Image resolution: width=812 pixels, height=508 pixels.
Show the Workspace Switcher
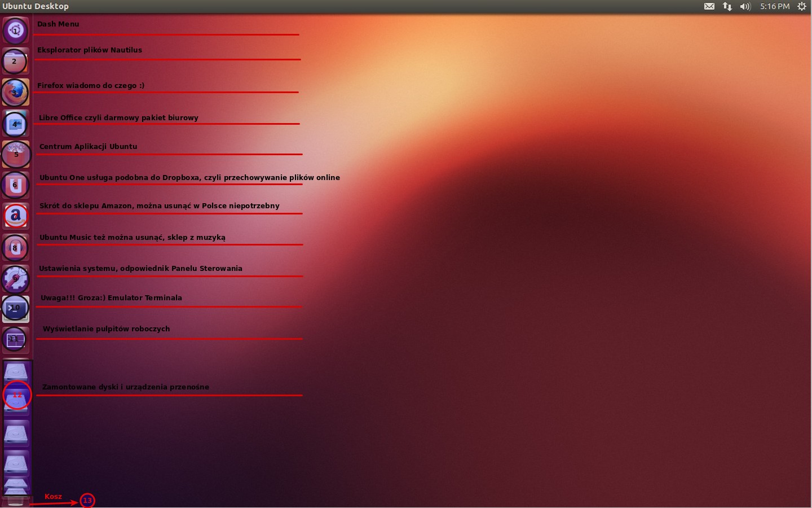(x=15, y=340)
